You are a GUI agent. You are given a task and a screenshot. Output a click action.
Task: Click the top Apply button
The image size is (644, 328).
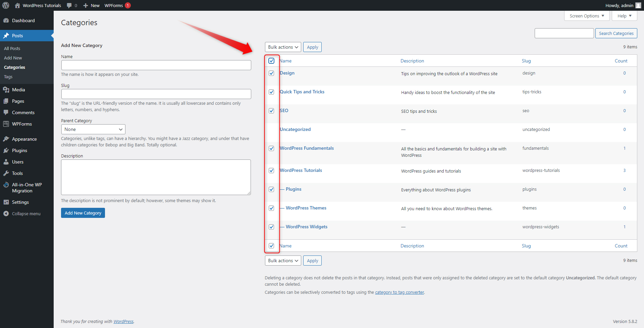tap(312, 47)
